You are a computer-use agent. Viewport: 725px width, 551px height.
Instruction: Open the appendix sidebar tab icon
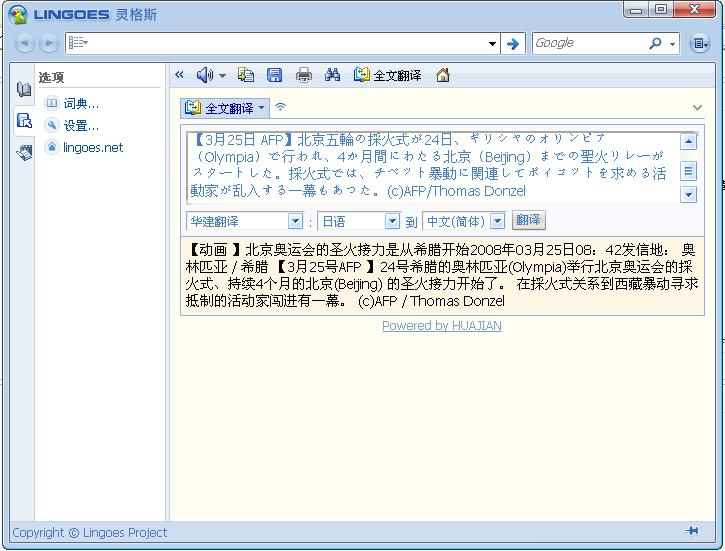click(x=24, y=153)
